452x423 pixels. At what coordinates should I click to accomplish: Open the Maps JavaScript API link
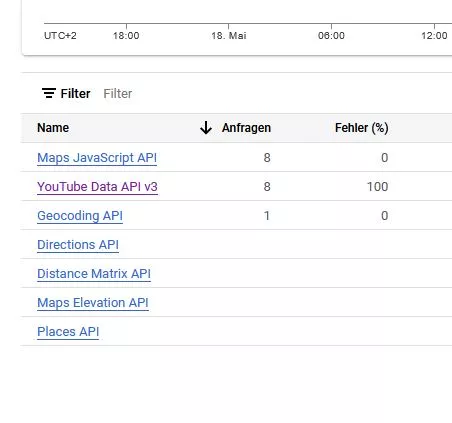(x=97, y=158)
